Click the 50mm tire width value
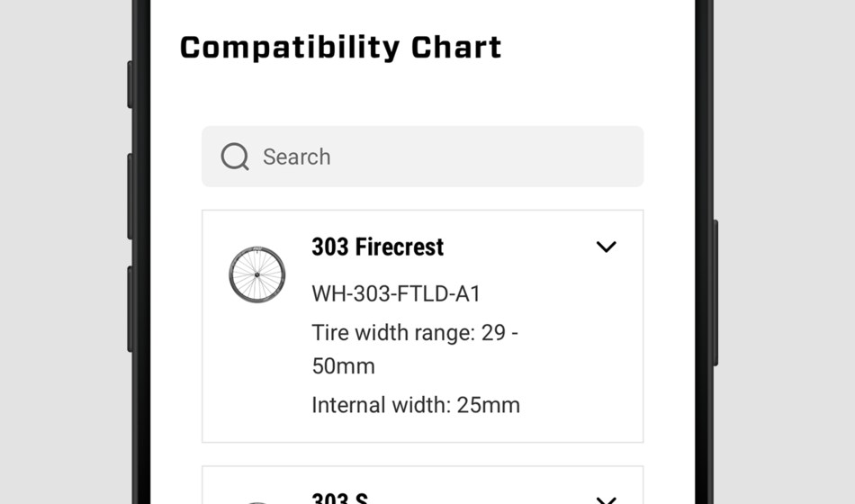Image resolution: width=855 pixels, height=504 pixels. 343,366
